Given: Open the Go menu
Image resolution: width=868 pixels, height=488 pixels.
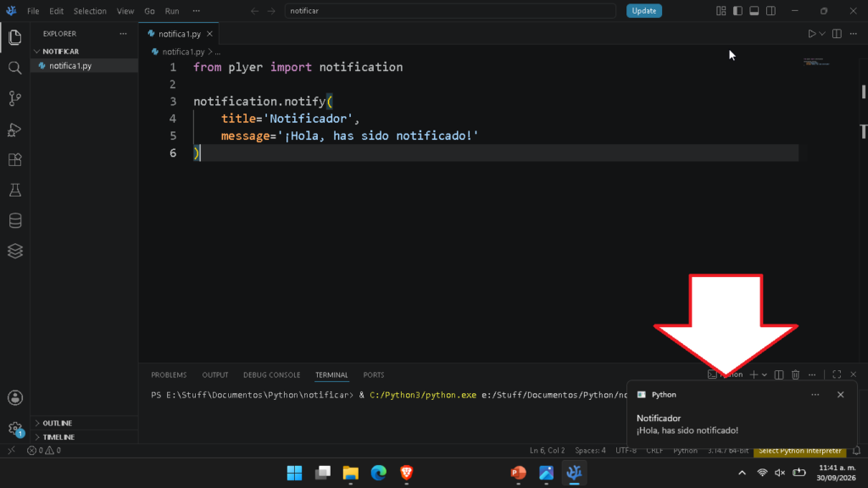Looking at the screenshot, I should 149,10.
